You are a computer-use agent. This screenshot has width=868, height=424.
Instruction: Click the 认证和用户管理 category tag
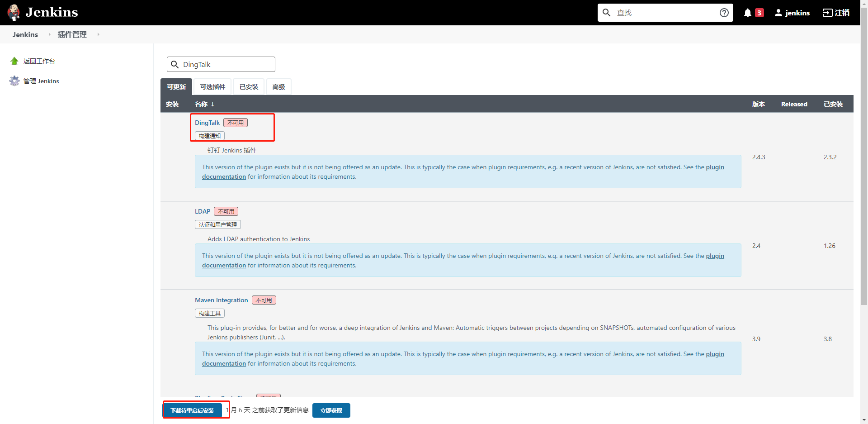(x=218, y=224)
